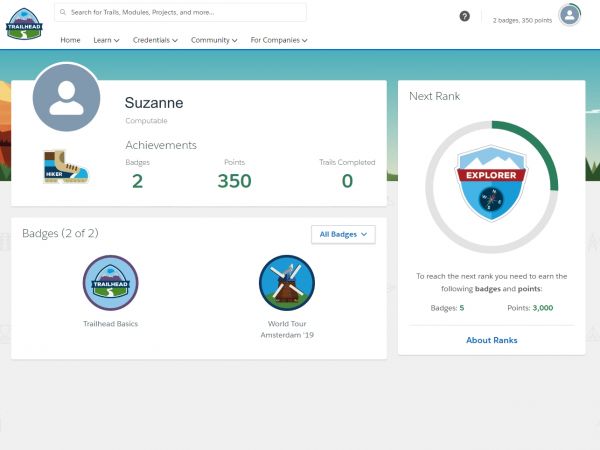Open the All Badges filter dropdown
Image resolution: width=600 pixels, height=450 pixels.
343,234
